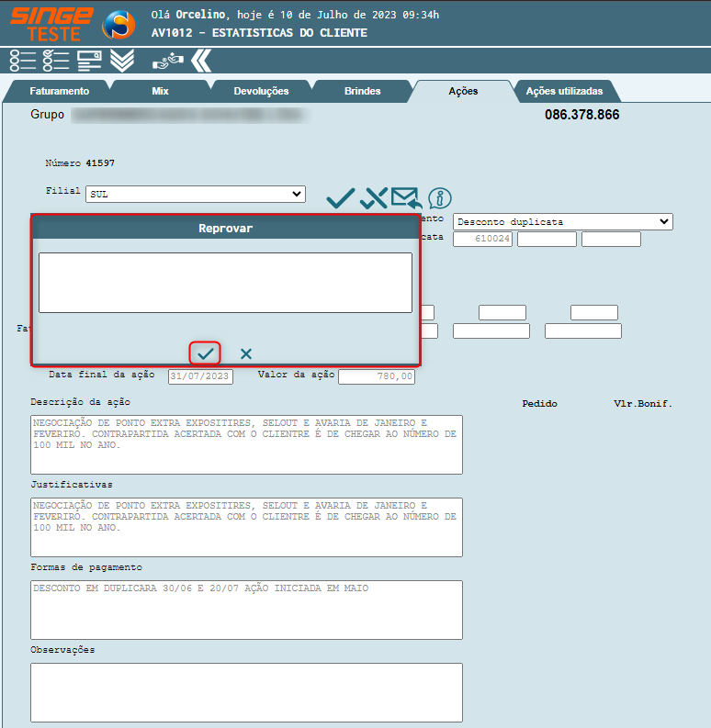Confirm the Reprovar dialog with checkmark
The image size is (711, 728).
pos(206,353)
